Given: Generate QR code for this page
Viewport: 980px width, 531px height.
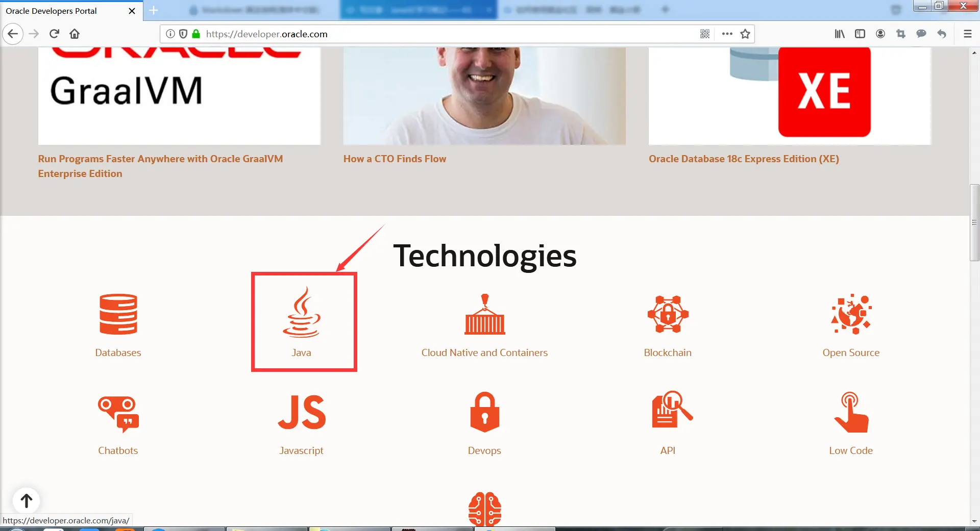Looking at the screenshot, I should pyautogui.click(x=705, y=34).
